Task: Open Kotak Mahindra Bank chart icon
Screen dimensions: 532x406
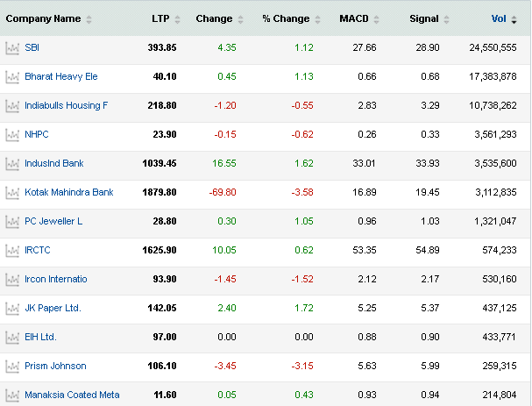Action: coord(11,193)
